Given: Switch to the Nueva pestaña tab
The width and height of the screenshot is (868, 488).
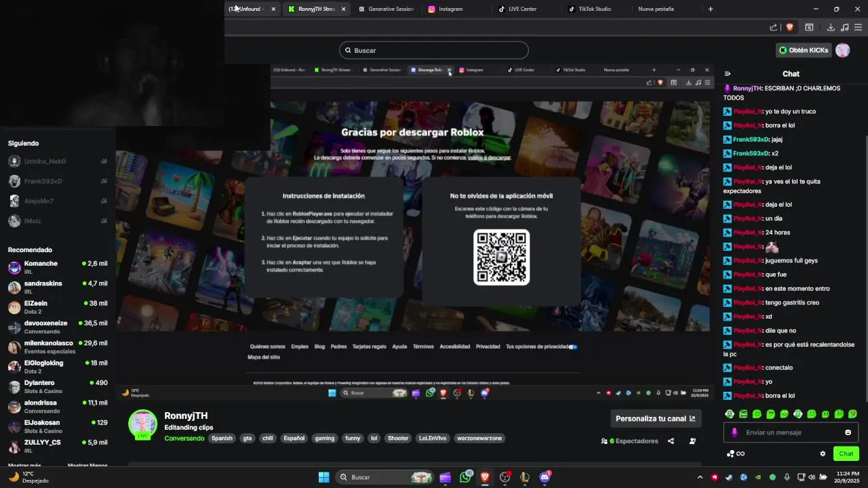Looking at the screenshot, I should coord(665,9).
